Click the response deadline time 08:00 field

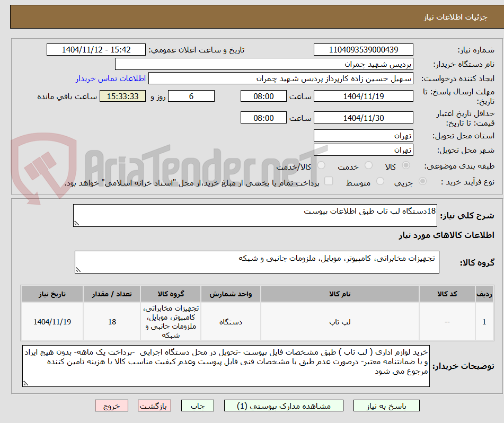tap(263, 96)
